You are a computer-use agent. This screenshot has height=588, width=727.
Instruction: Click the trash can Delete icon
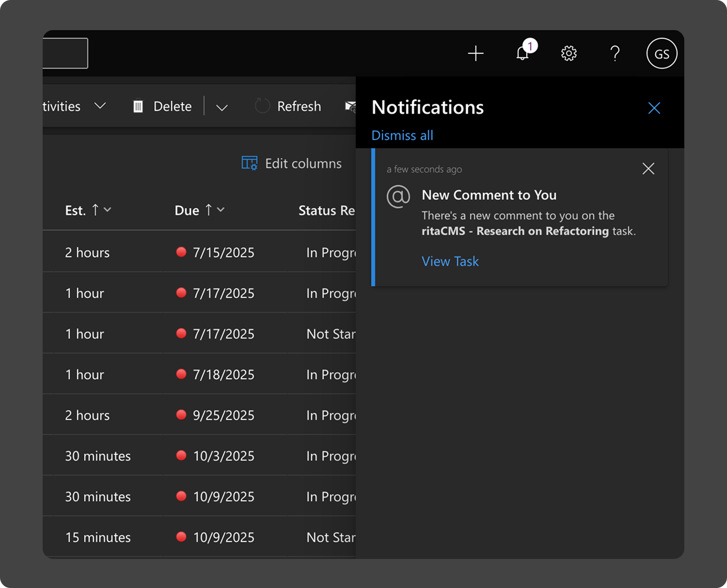pyautogui.click(x=138, y=107)
